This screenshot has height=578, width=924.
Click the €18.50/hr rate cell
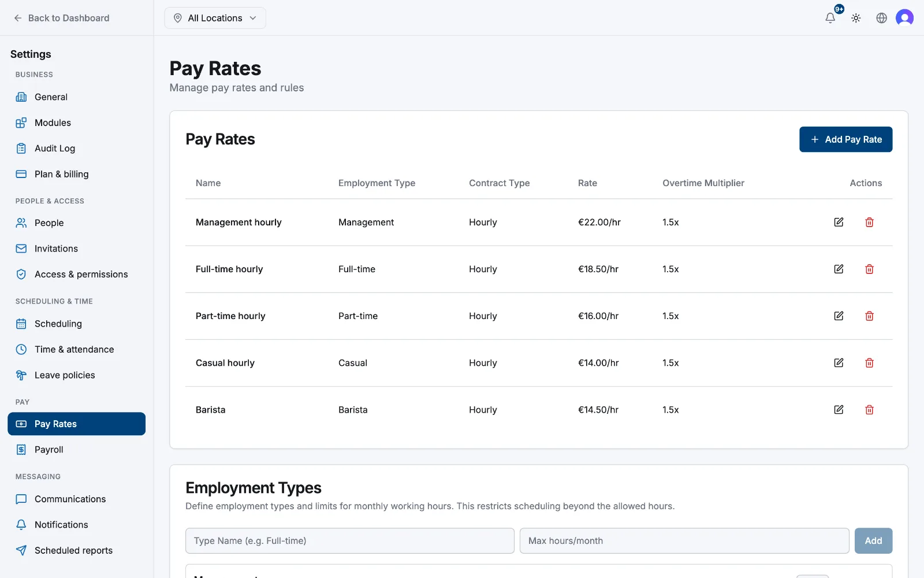tap(598, 269)
